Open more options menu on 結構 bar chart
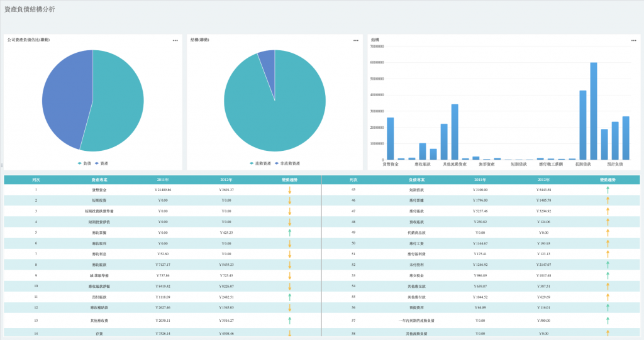This screenshot has height=340, width=644. click(634, 40)
